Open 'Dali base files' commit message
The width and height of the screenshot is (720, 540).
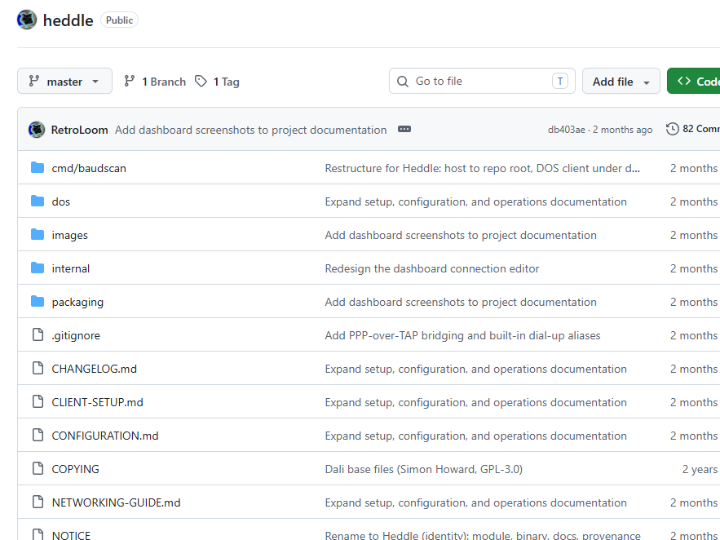point(423,469)
